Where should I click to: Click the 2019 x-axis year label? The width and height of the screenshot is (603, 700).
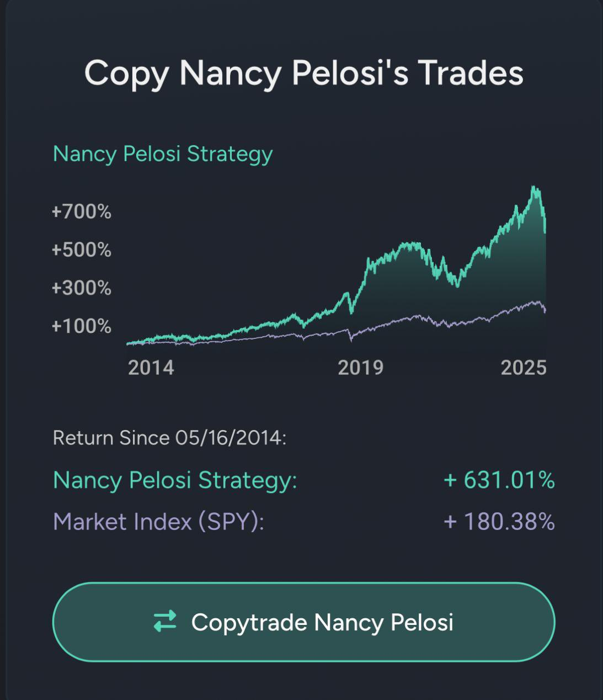[360, 368]
